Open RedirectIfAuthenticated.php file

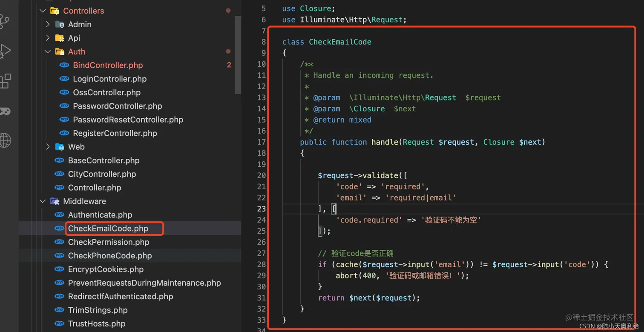[x=121, y=297]
